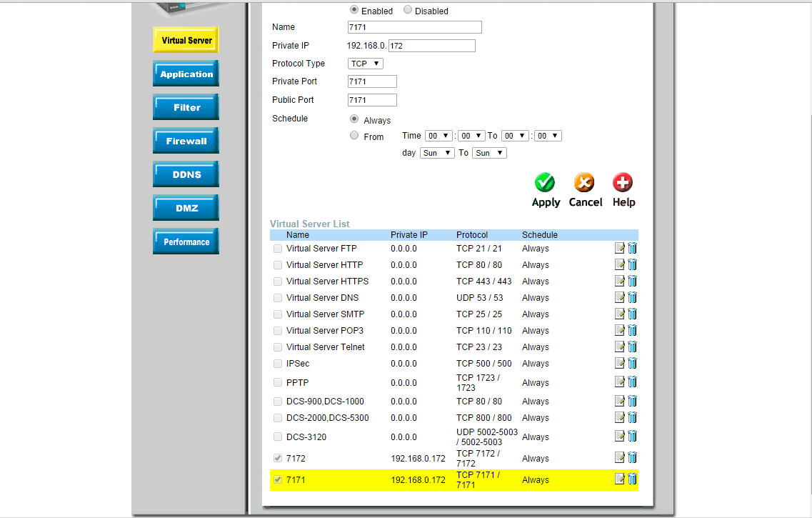Viewport: 812px width, 518px height.
Task: Delete the Virtual Server POP3 entry
Action: click(632, 331)
